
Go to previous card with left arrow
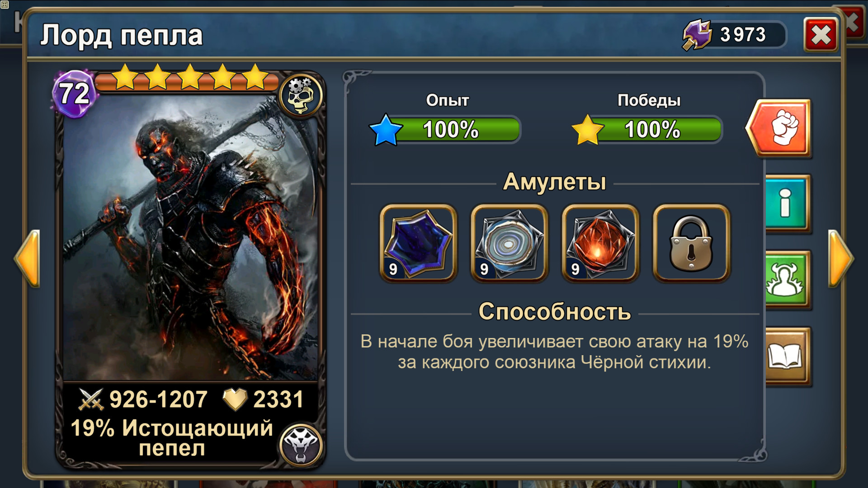point(27,258)
